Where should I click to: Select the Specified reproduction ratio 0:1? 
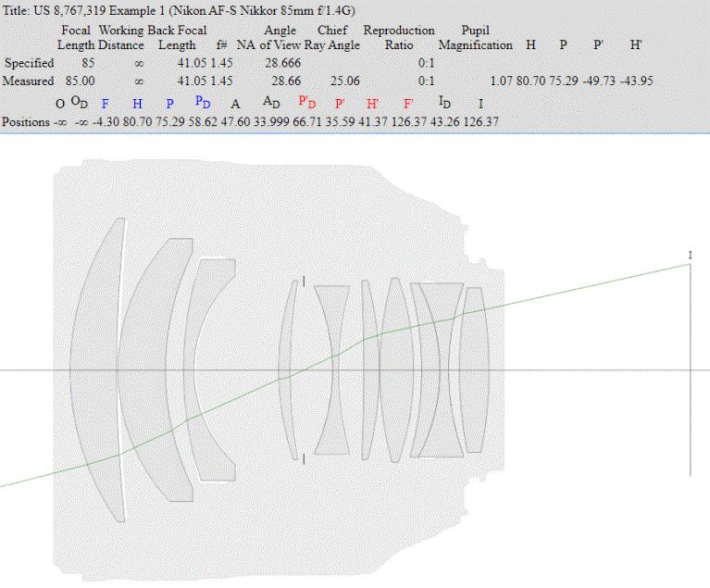pos(426,63)
